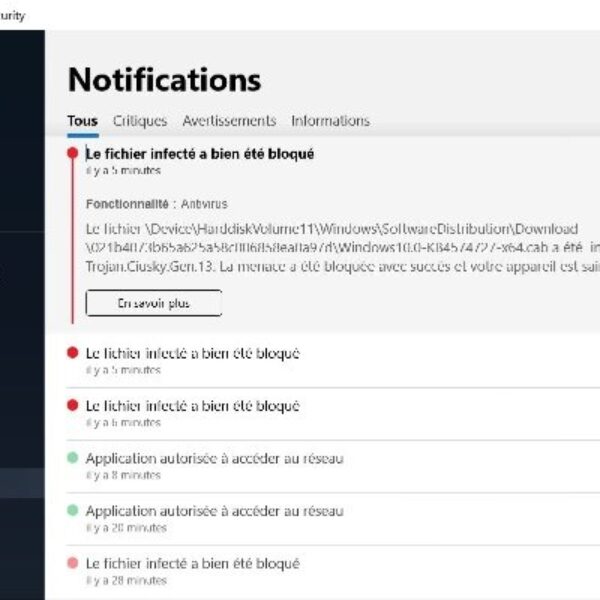Show the Informations tab
This screenshot has height=600, width=600.
click(330, 121)
